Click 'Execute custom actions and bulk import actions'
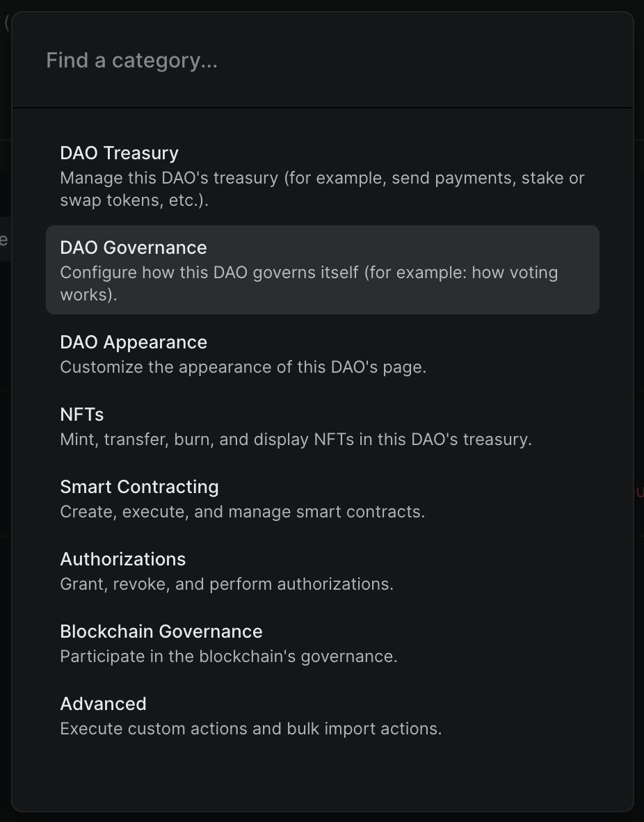This screenshot has width=644, height=822. [250, 729]
